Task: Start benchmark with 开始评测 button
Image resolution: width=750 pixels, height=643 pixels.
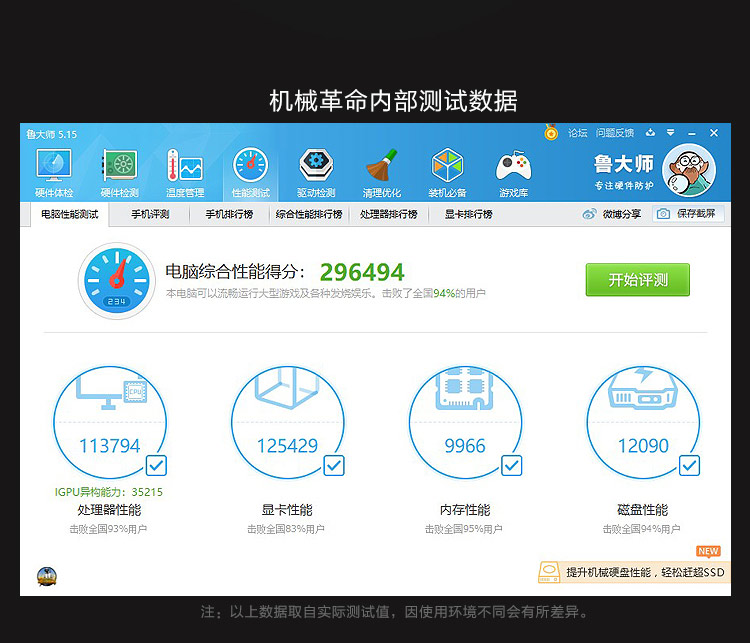Action: (638, 279)
